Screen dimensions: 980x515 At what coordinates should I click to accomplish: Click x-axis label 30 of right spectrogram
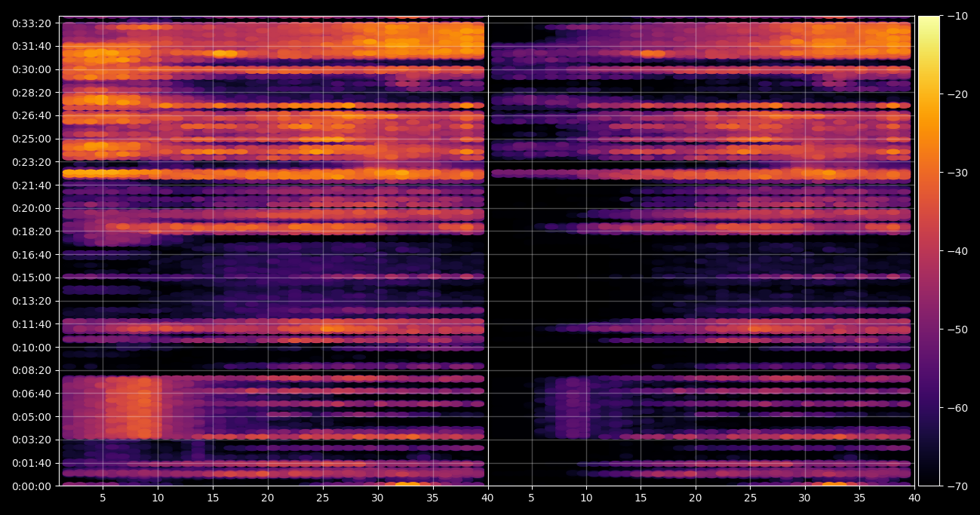805,498
